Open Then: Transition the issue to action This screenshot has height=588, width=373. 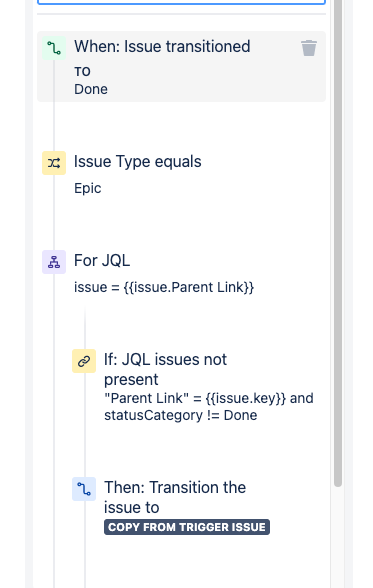(x=175, y=497)
